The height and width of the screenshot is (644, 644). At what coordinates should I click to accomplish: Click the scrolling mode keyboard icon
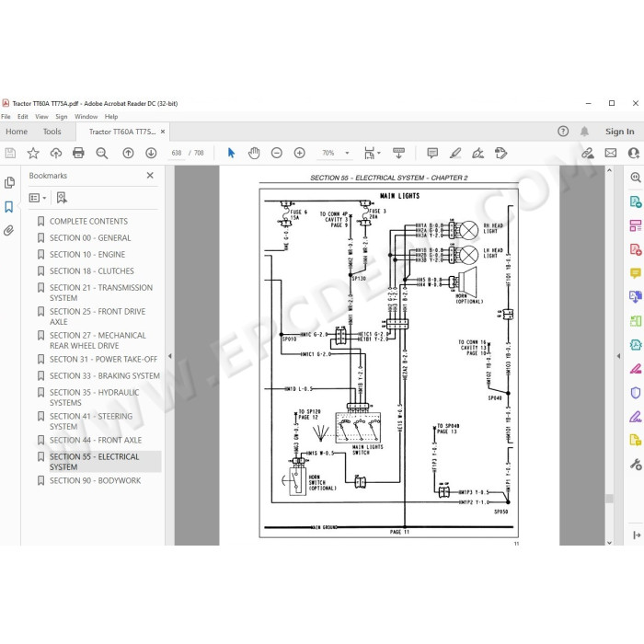point(398,154)
